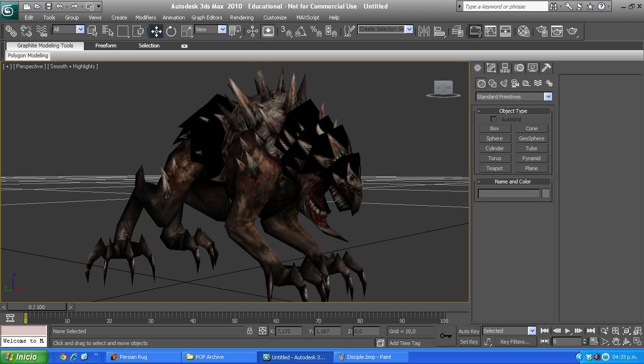The image size is (644, 364).
Task: Enable the AutoGrid checkbox
Action: tap(493, 119)
